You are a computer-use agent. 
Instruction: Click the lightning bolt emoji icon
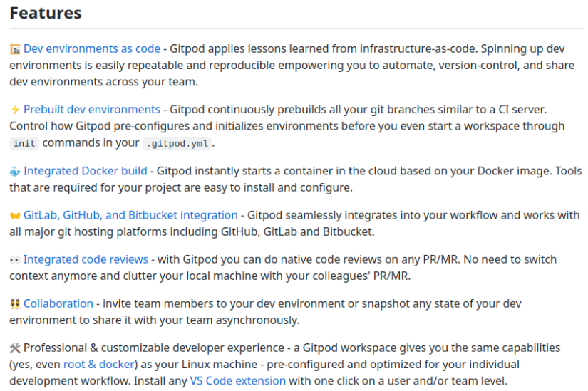click(15, 110)
